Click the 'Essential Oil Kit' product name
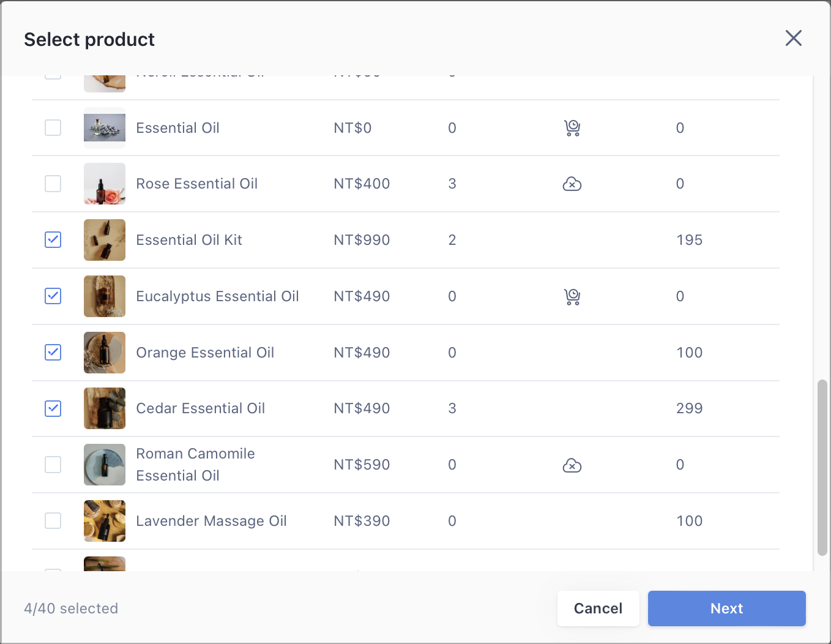 [189, 240]
